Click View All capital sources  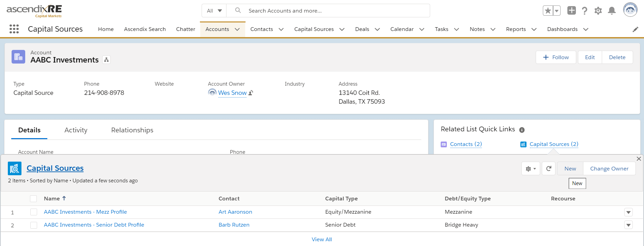(x=321, y=239)
